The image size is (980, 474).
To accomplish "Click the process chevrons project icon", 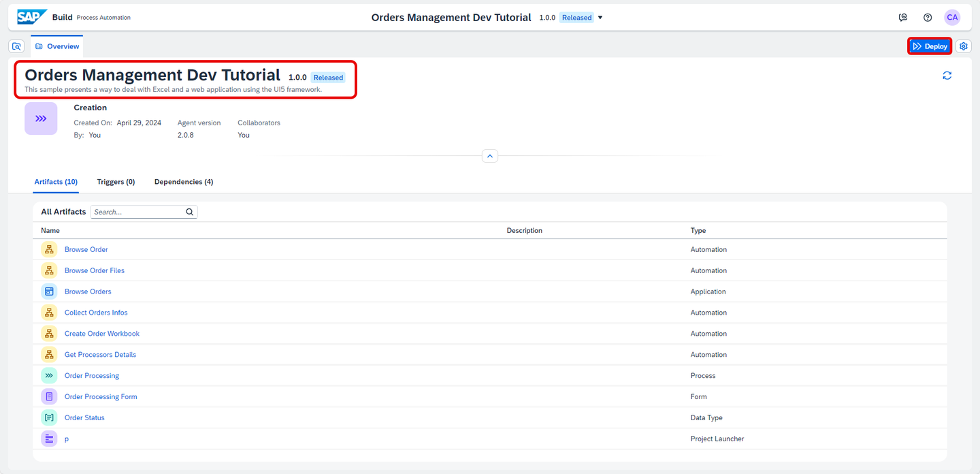I will pyautogui.click(x=41, y=118).
